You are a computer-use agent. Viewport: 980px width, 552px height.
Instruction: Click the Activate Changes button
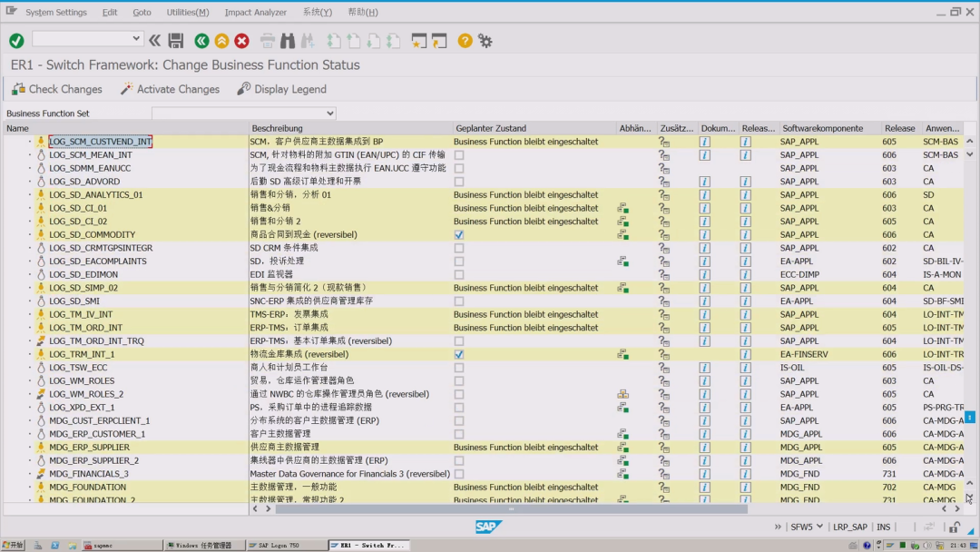(170, 89)
